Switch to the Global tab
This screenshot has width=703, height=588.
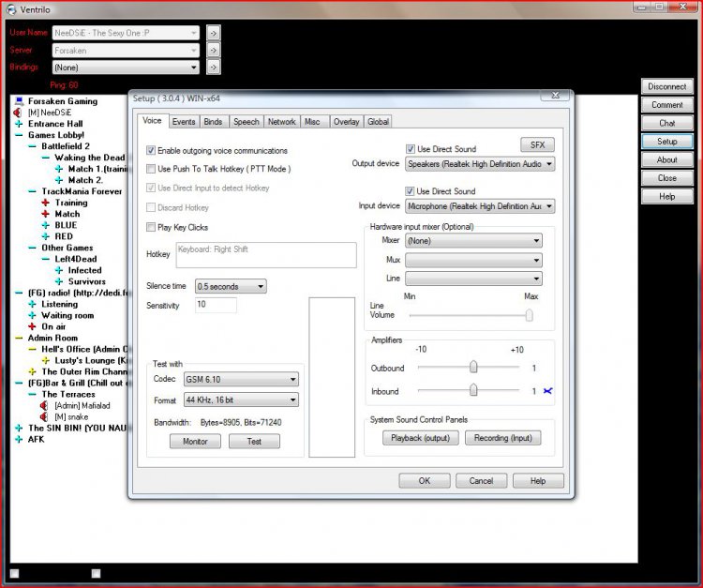(378, 122)
